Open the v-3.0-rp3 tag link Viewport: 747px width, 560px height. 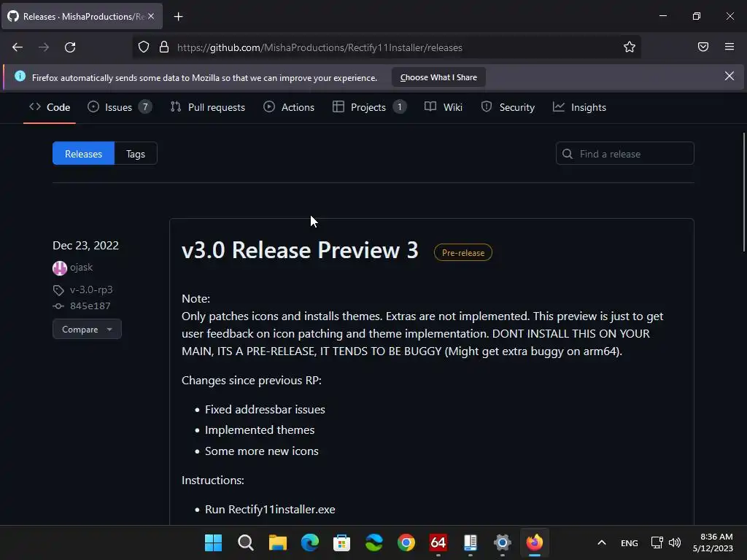(91, 289)
